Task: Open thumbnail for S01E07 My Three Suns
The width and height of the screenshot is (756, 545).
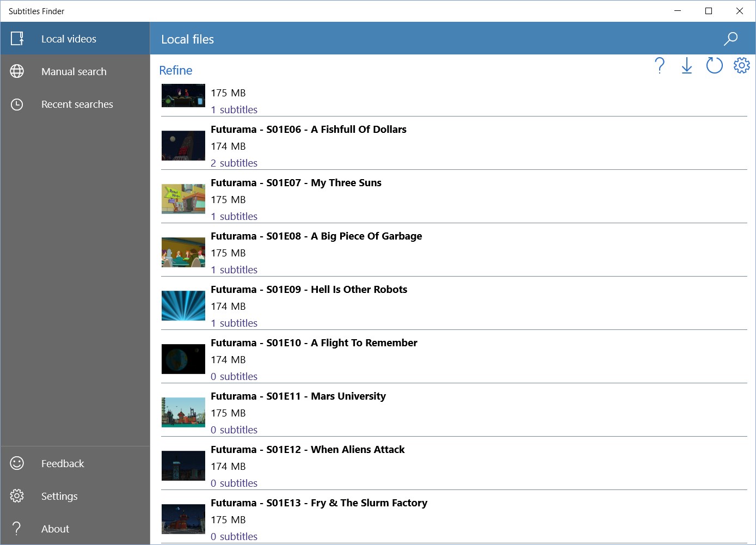Action: (x=183, y=199)
